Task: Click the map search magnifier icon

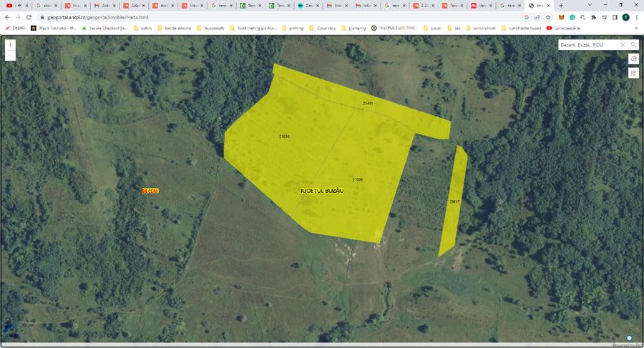Action: [x=633, y=44]
